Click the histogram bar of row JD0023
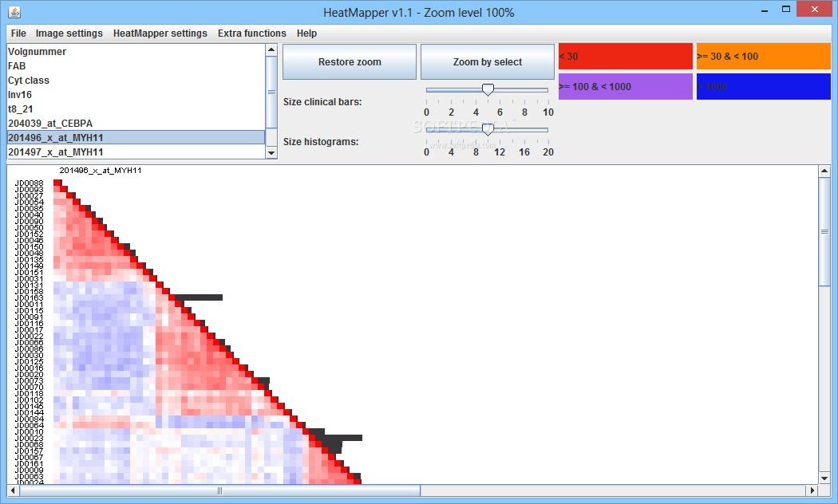Screen dimensions: 838x504 (x=339, y=438)
